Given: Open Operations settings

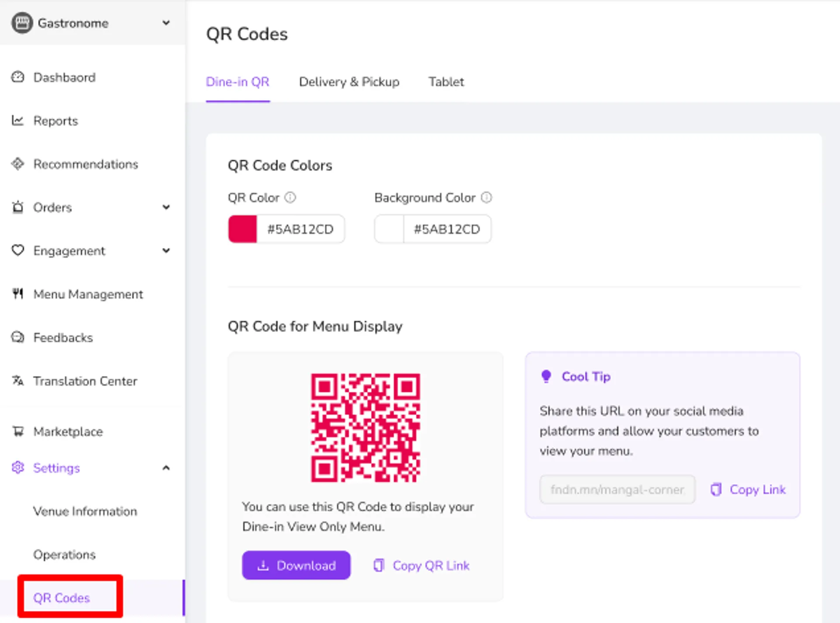Looking at the screenshot, I should 64,554.
